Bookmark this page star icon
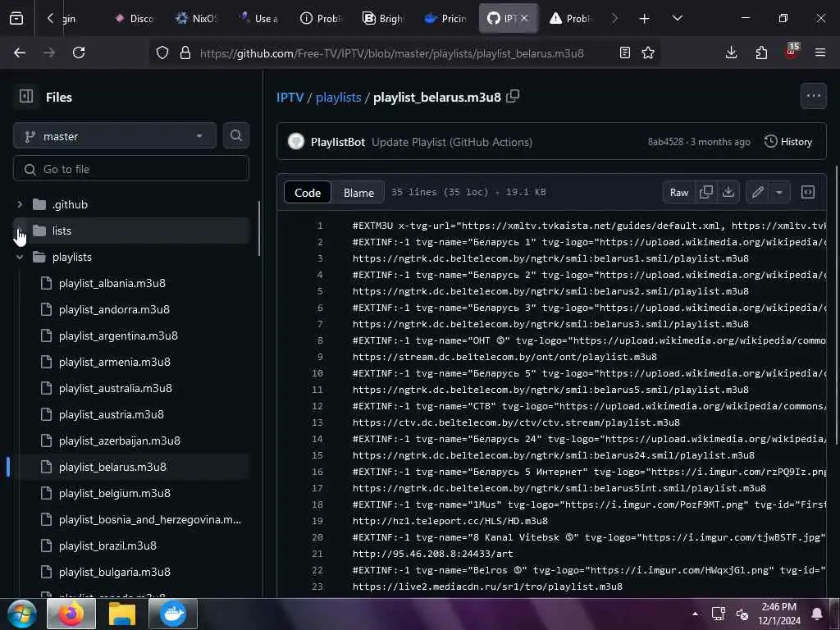This screenshot has height=630, width=840. coord(648,52)
